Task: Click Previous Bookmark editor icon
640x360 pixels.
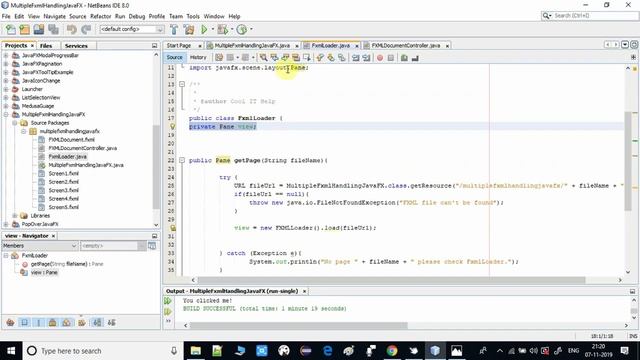Action: (320, 58)
